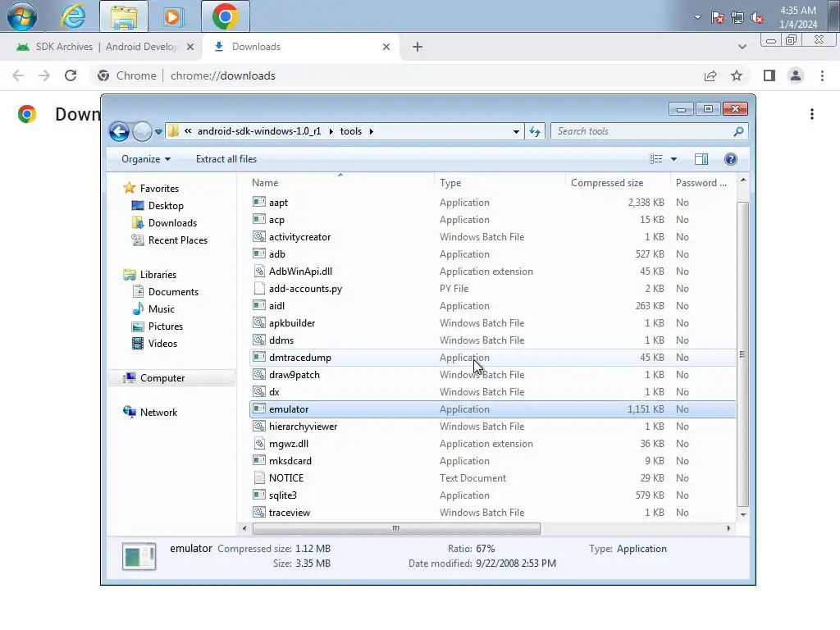Show the preview pane
Screen dimensions: 840x630
click(701, 159)
